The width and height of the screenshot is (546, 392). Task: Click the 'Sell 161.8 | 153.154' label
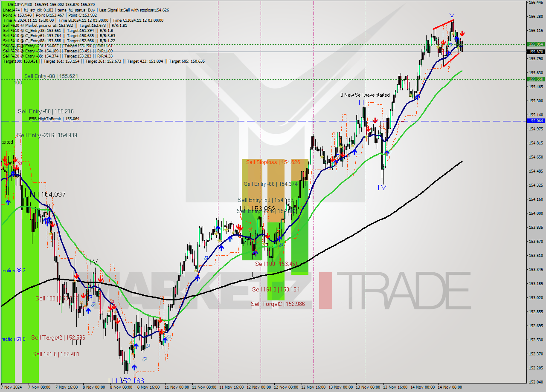pos(276,289)
